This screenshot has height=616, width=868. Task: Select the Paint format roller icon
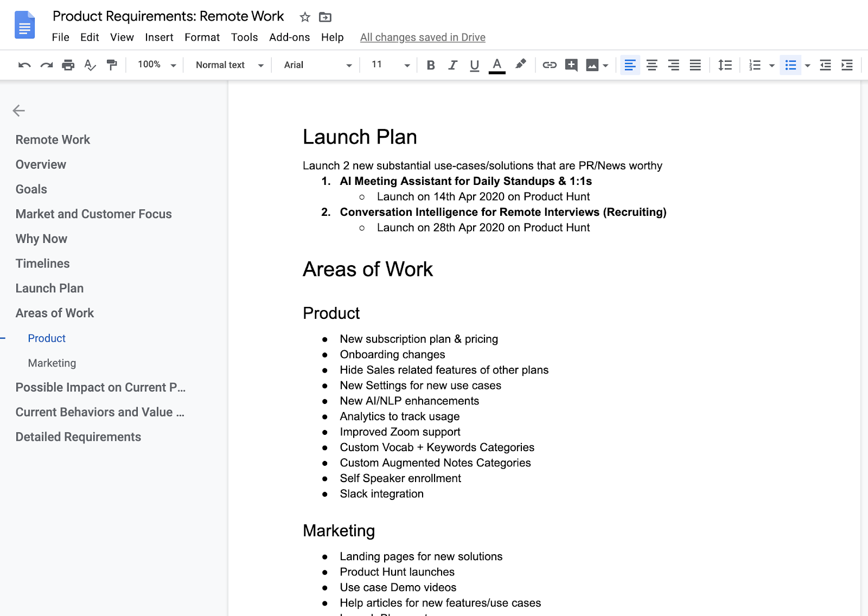[x=112, y=65]
